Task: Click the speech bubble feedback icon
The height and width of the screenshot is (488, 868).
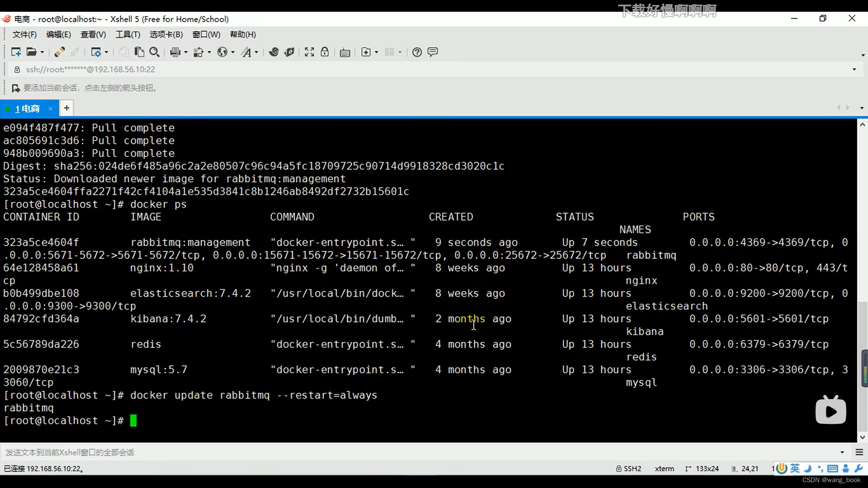Action: click(433, 52)
